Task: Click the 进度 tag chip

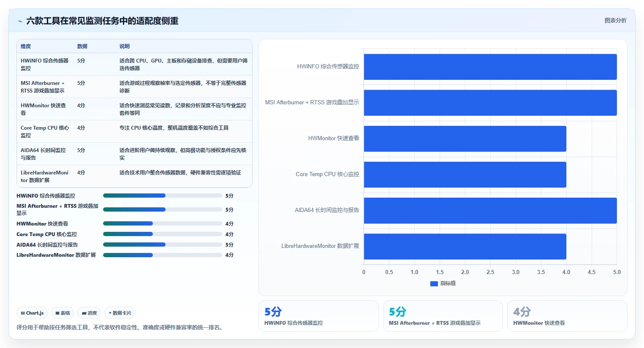Action: 89,313
